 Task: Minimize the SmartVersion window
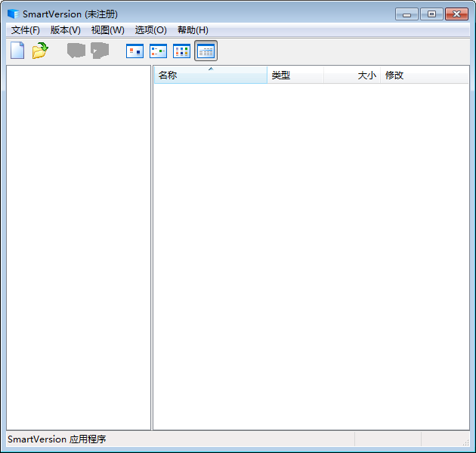click(406, 14)
